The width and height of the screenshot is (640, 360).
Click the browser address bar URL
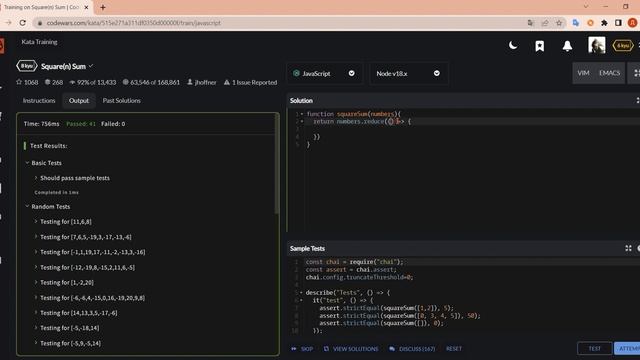click(133, 23)
